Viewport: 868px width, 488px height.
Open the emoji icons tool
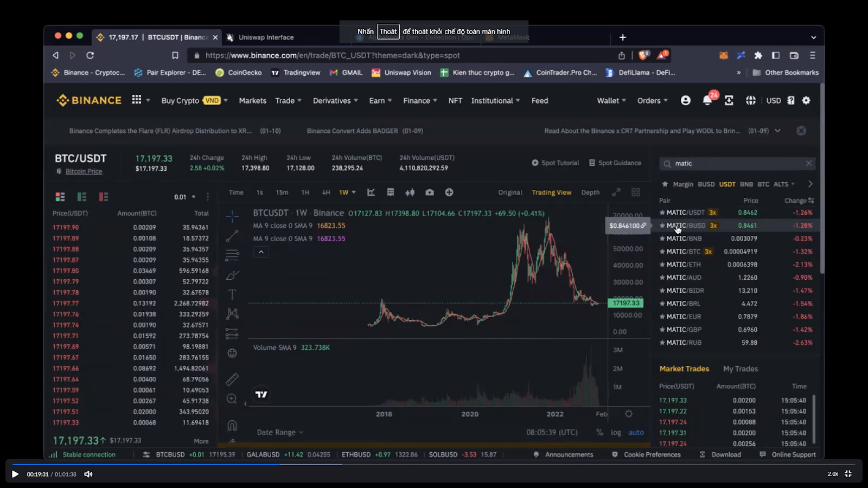pyautogui.click(x=232, y=353)
